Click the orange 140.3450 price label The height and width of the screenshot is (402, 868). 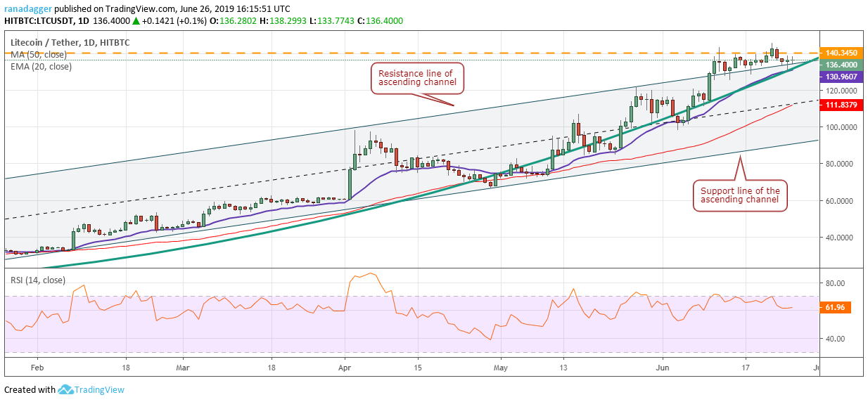click(x=841, y=53)
